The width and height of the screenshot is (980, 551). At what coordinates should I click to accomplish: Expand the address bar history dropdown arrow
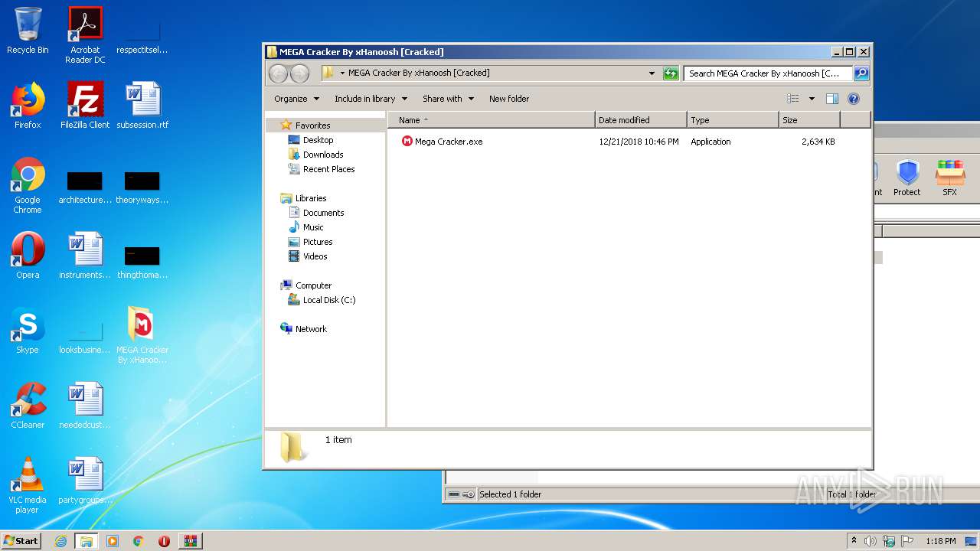pos(652,73)
